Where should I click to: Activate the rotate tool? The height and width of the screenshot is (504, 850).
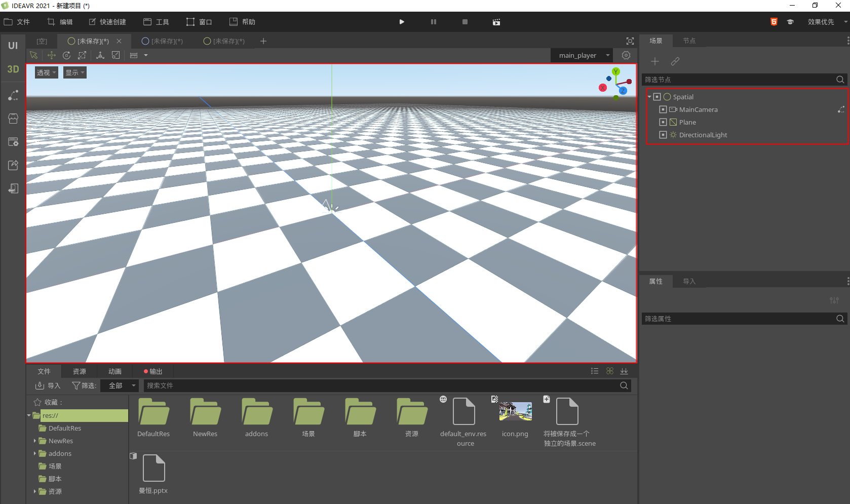pos(66,55)
